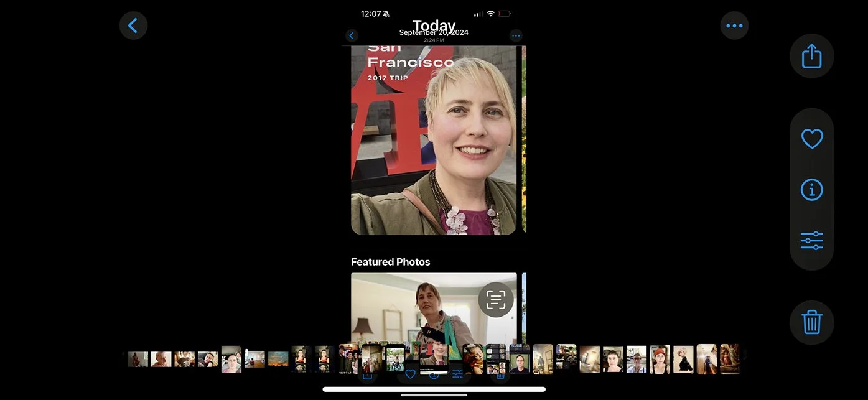
Task: Select the red-hat portrait thumbnail in the filmstrip
Action: [660, 360]
